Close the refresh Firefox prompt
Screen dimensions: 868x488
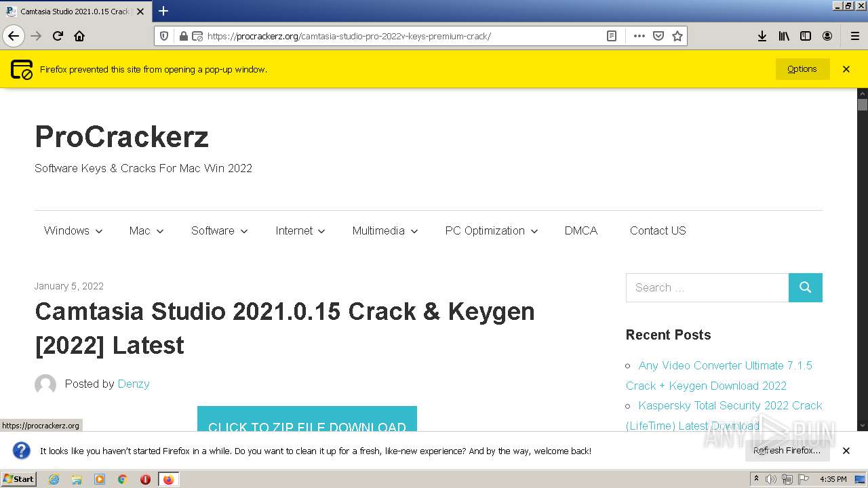[x=846, y=451]
